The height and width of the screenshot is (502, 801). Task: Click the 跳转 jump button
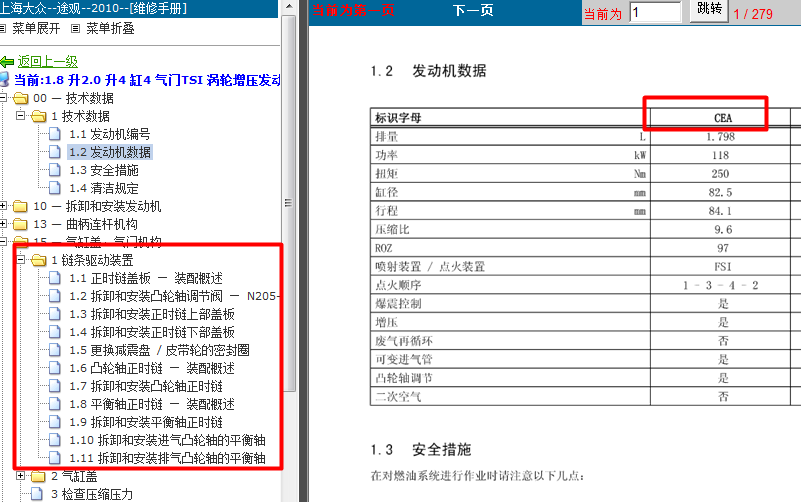pyautogui.click(x=709, y=10)
